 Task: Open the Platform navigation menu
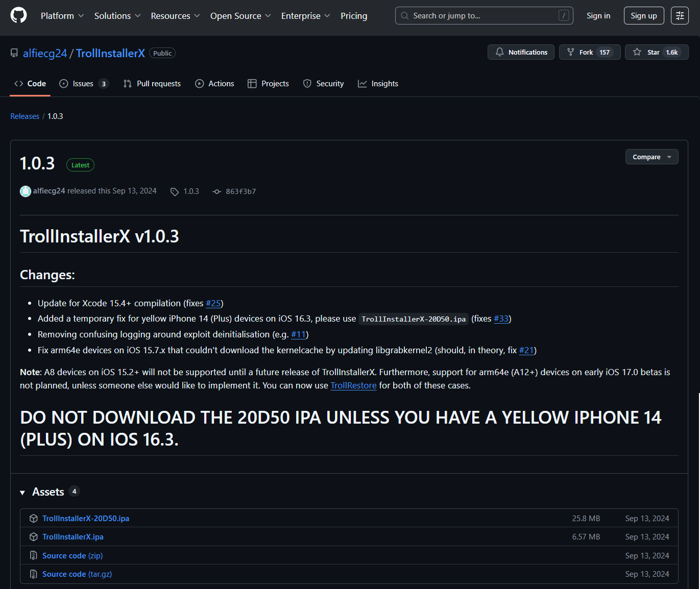pos(62,16)
